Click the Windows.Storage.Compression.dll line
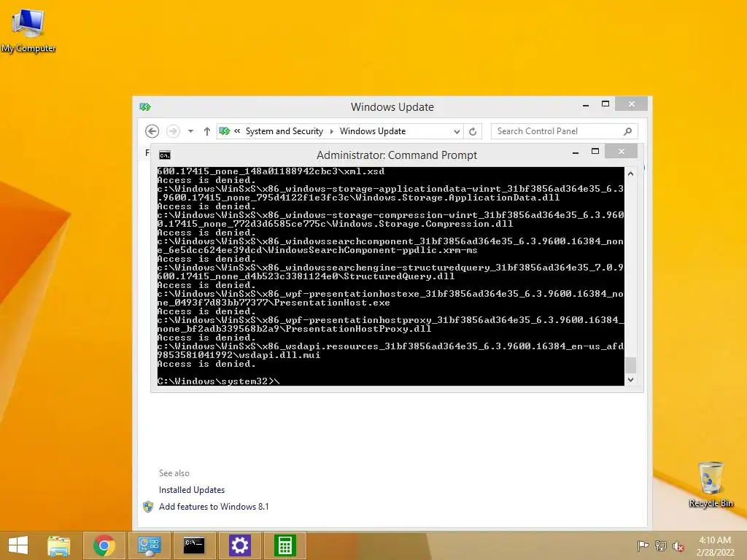The height and width of the screenshot is (560, 747). (x=335, y=225)
